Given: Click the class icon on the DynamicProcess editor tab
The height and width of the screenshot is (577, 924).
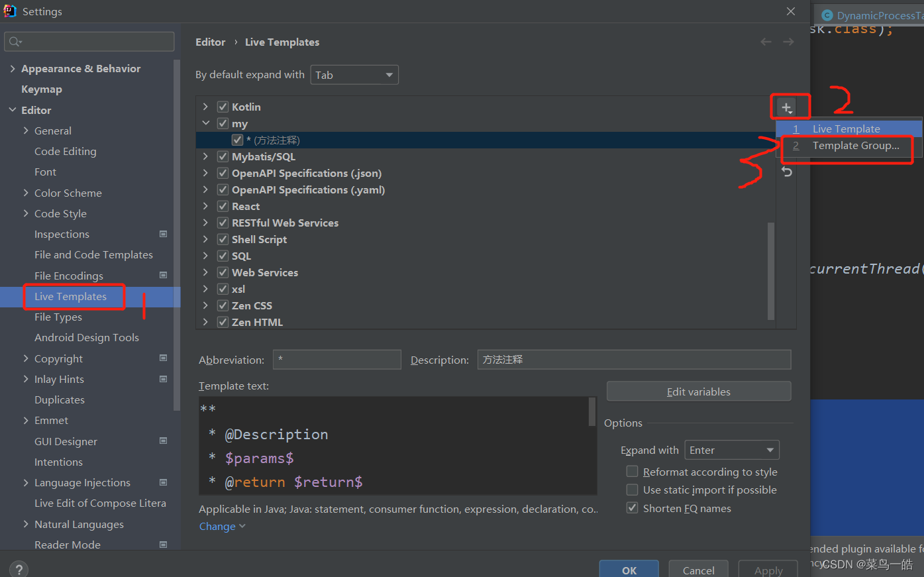Looking at the screenshot, I should click(x=827, y=15).
